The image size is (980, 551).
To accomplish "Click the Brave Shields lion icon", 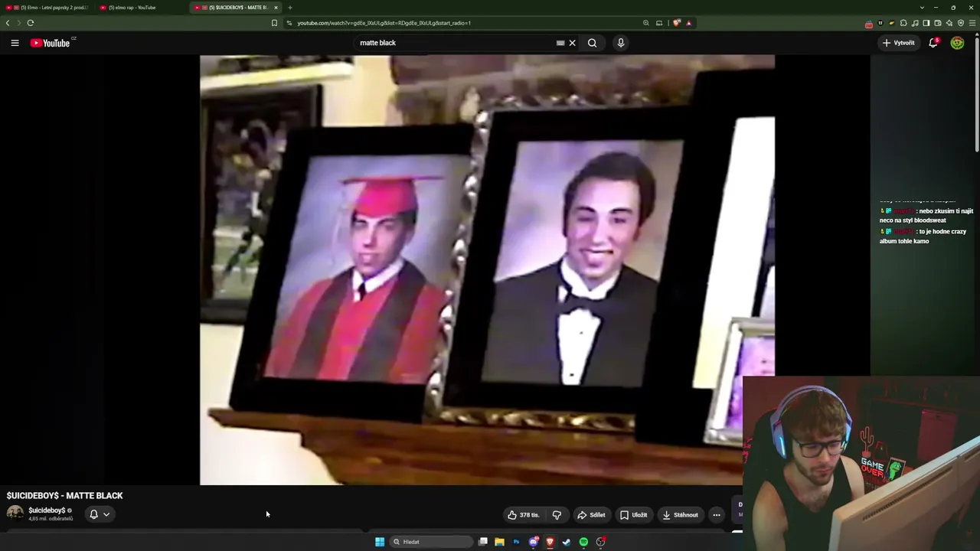I will coord(676,23).
